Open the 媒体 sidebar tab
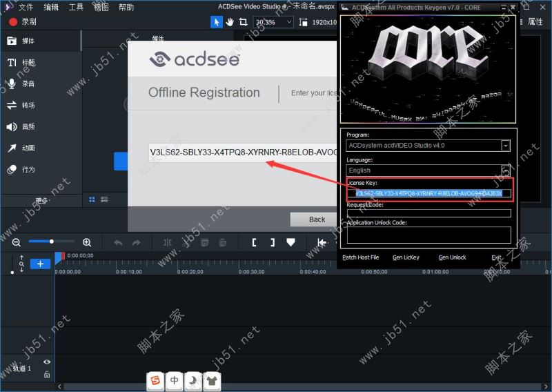Viewport: 552px width, 392px height. [x=40, y=41]
